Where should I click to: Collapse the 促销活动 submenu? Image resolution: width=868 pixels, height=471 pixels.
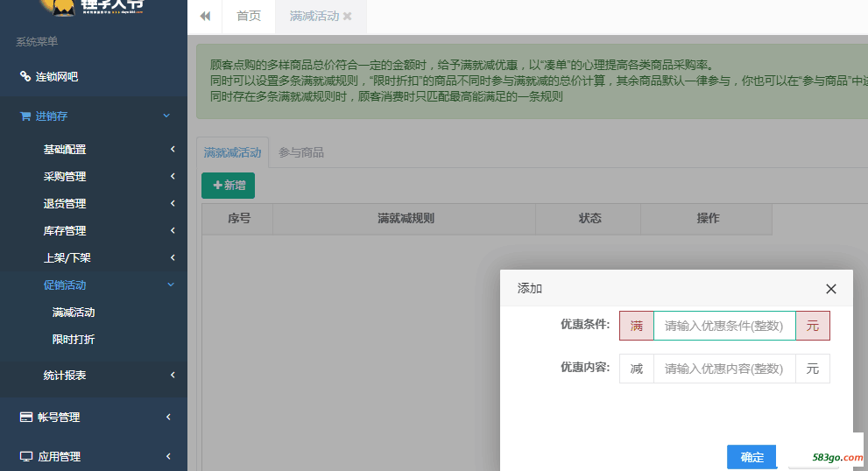pyautogui.click(x=171, y=285)
